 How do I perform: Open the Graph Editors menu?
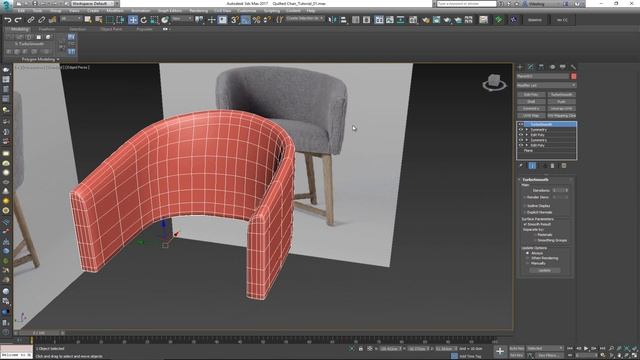coord(170,11)
